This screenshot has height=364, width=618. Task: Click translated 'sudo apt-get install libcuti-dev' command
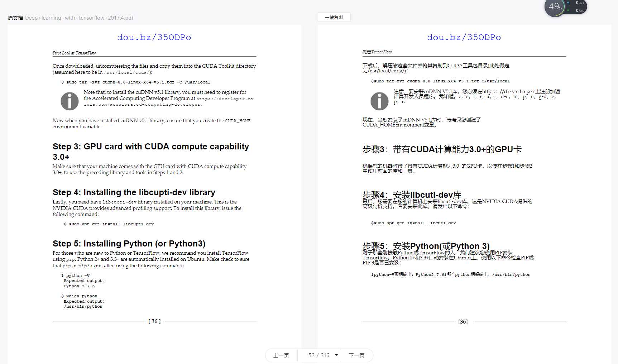[x=413, y=223]
